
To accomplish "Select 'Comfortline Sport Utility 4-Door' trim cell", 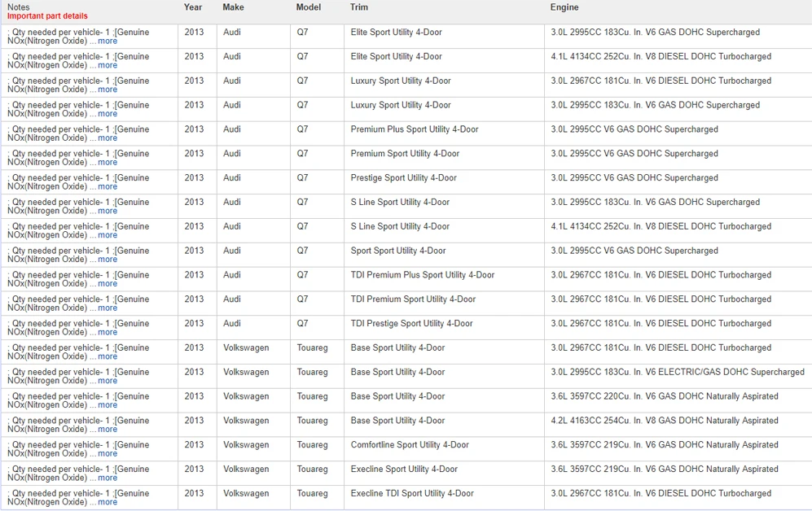I will click(x=410, y=445).
